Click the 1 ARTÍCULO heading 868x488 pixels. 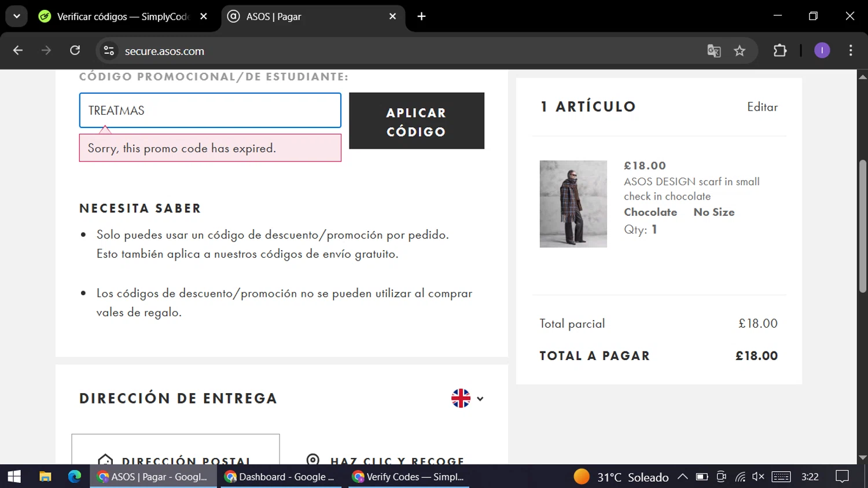[588, 107]
